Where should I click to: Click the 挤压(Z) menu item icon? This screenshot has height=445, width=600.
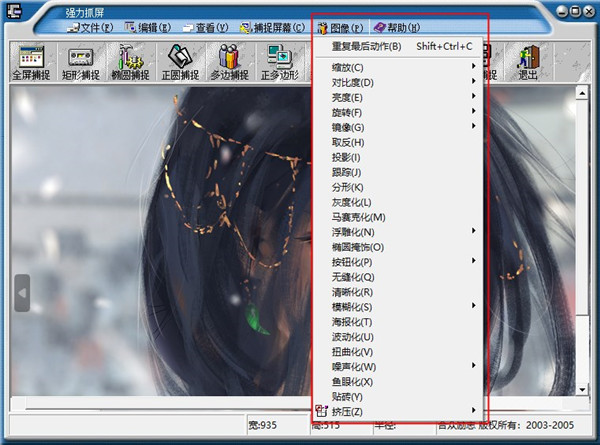coord(321,411)
